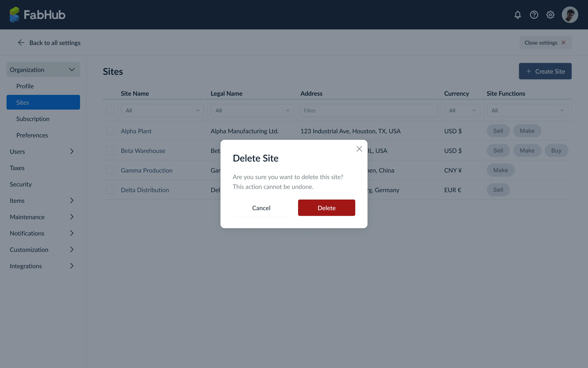The image size is (588, 368).
Task: Expand the Customization section chevron
Action: pyautogui.click(x=72, y=249)
